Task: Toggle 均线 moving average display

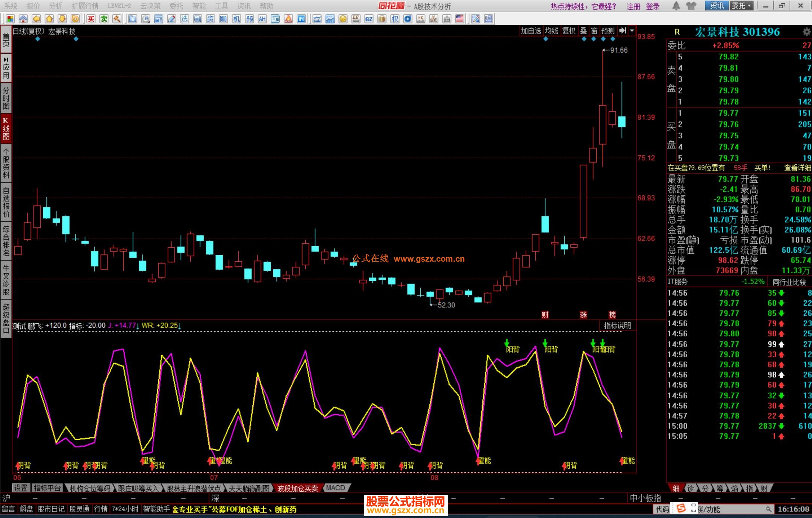Action: click(551, 31)
